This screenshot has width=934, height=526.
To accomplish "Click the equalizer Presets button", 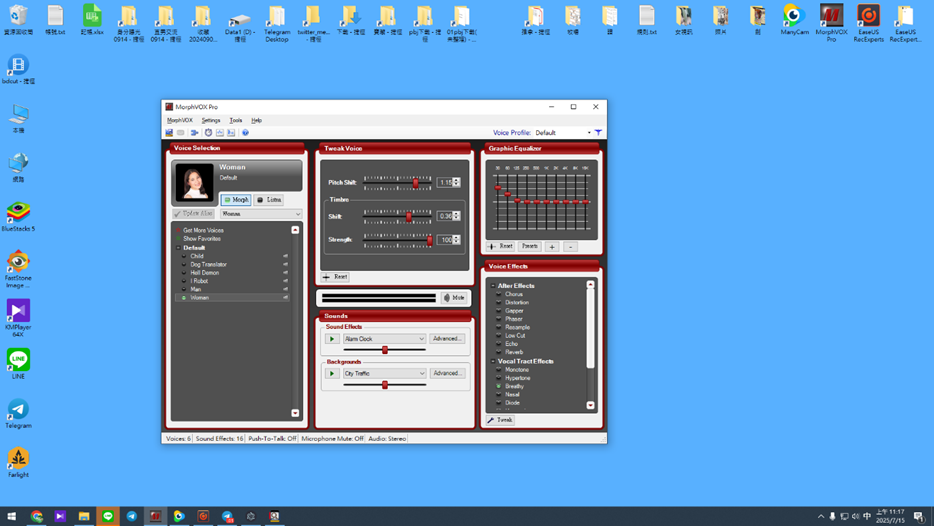I will tap(530, 246).
